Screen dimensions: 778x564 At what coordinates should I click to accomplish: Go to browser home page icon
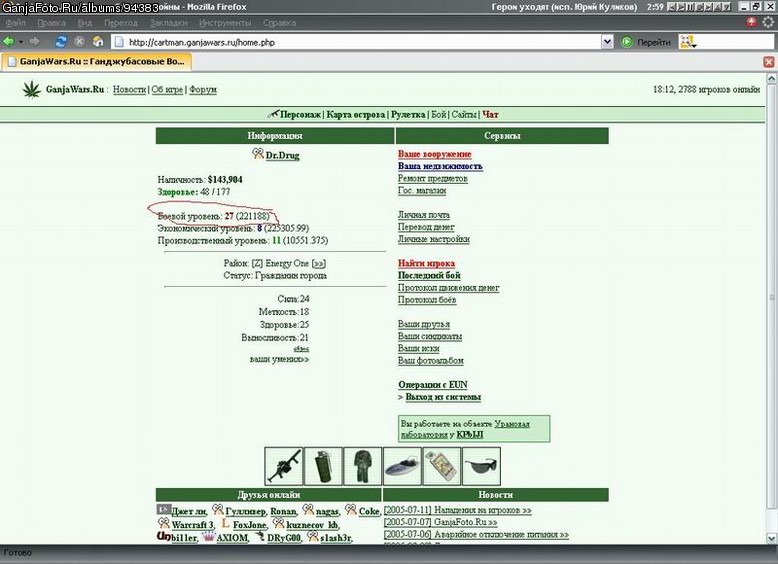click(x=98, y=42)
